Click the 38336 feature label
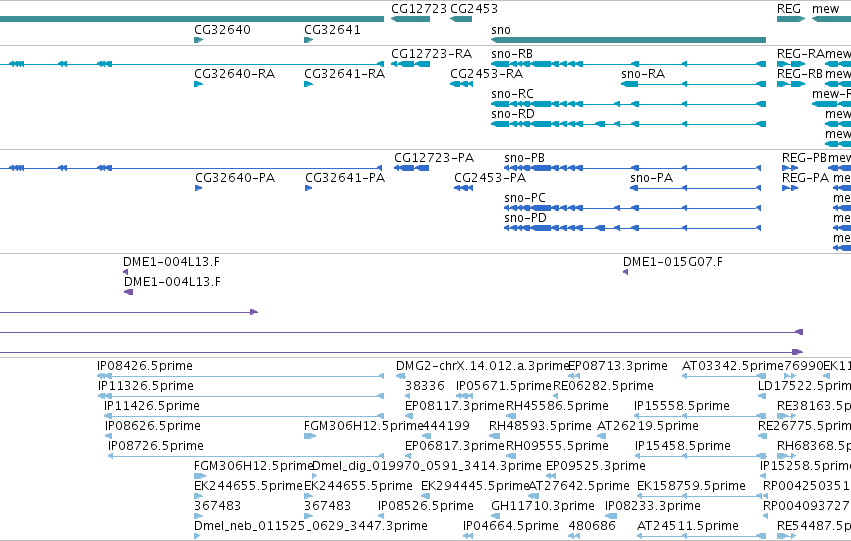This screenshot has width=851, height=541. [x=424, y=386]
